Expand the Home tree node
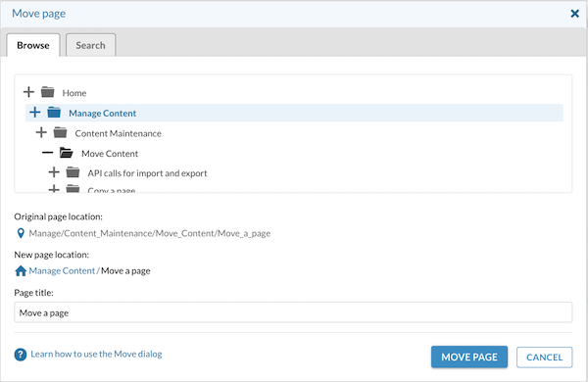This screenshot has height=382, width=588. coord(28,92)
